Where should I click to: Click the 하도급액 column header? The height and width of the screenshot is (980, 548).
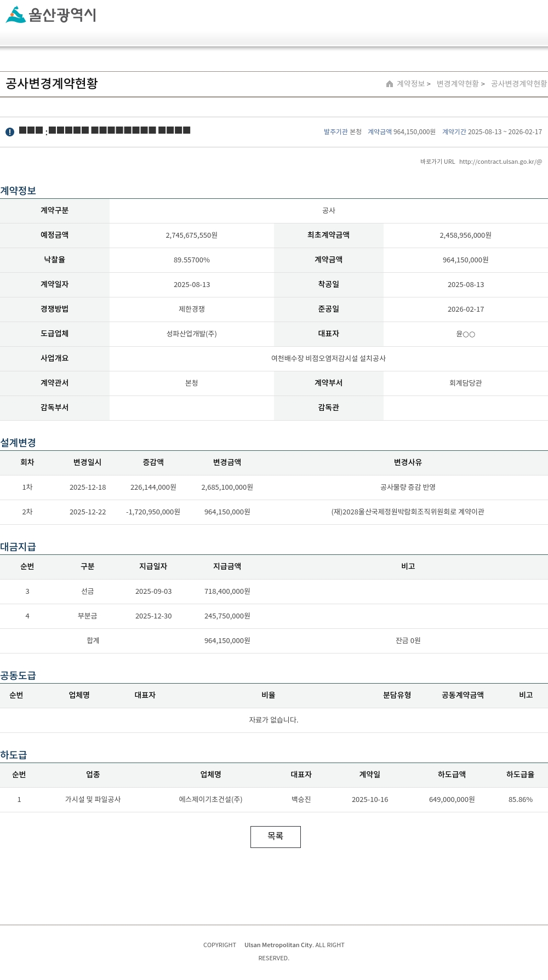[452, 775]
